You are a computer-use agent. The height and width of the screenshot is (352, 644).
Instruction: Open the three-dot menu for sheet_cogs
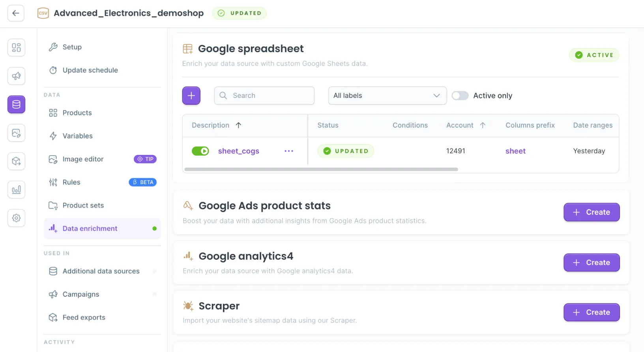[x=289, y=151]
